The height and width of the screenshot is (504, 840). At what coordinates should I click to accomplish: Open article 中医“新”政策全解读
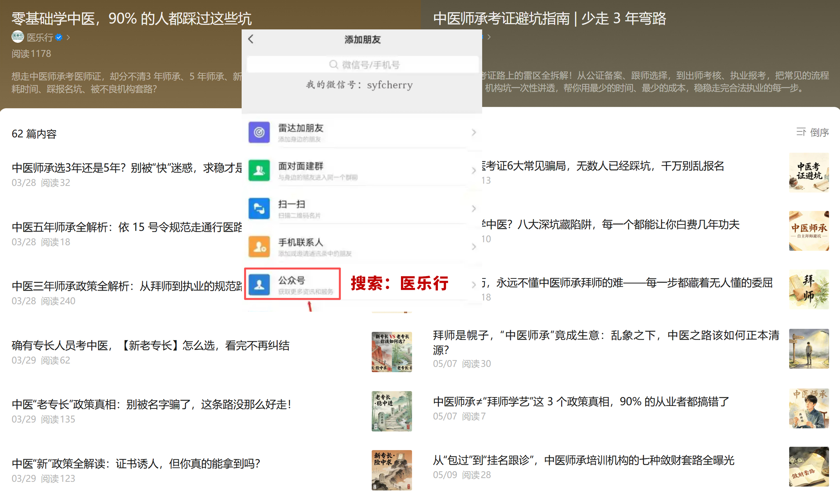pos(136,464)
